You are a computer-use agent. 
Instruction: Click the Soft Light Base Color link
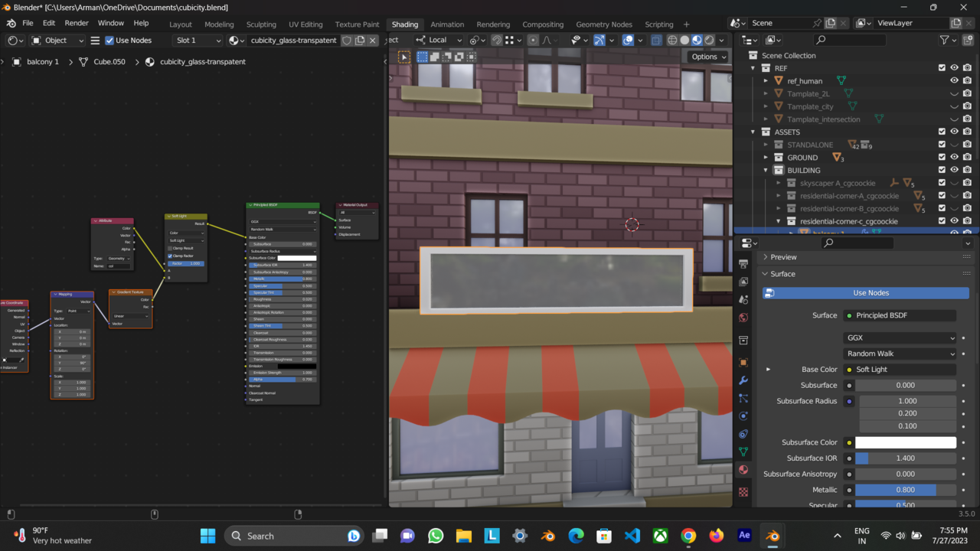900,369
